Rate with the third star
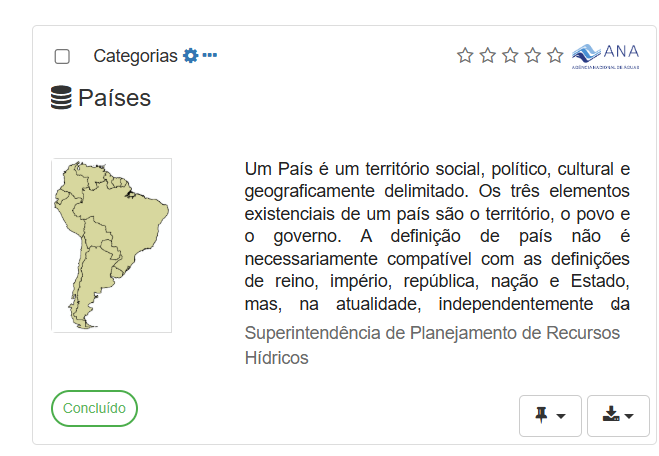This screenshot has width=659, height=456. coord(511,55)
